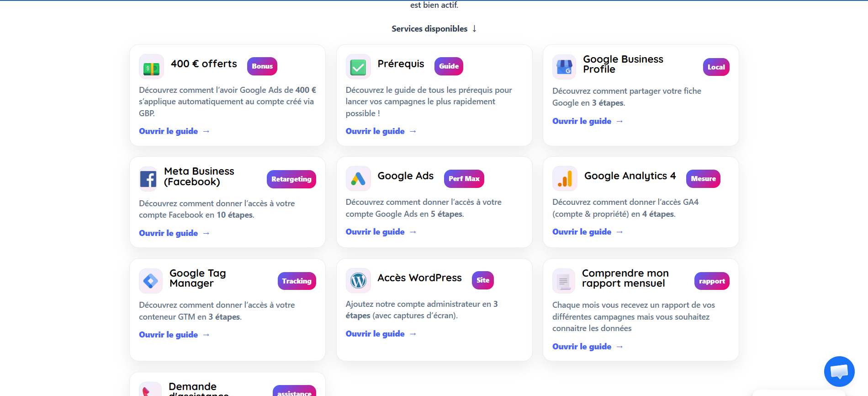
Task: Click the Retargeting badge
Action: point(291,179)
